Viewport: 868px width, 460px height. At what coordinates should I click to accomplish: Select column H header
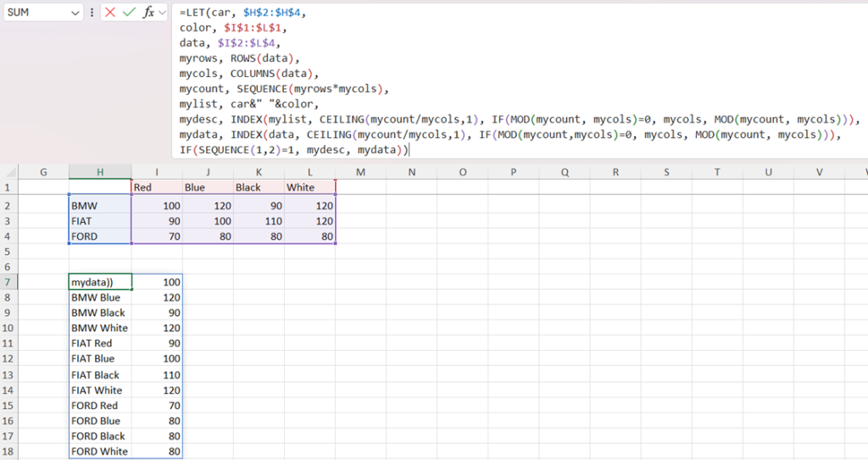tap(100, 172)
